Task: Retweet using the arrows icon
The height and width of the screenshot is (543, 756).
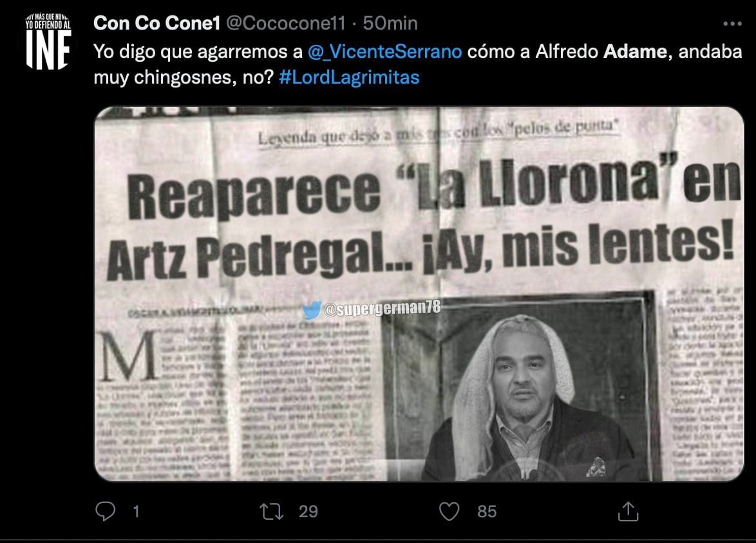Action: tap(272, 511)
